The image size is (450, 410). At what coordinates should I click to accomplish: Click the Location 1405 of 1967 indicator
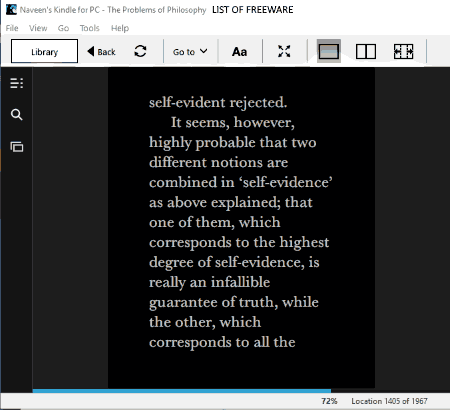tap(389, 401)
